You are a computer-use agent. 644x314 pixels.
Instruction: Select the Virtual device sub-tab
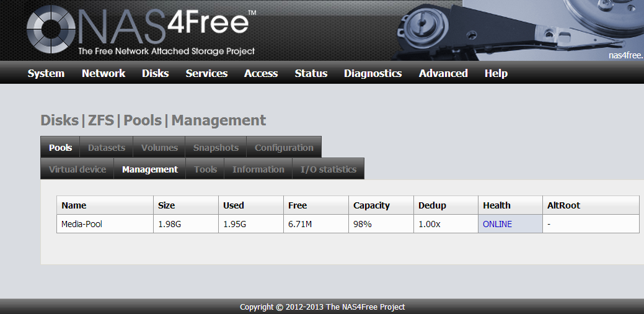[x=77, y=169]
